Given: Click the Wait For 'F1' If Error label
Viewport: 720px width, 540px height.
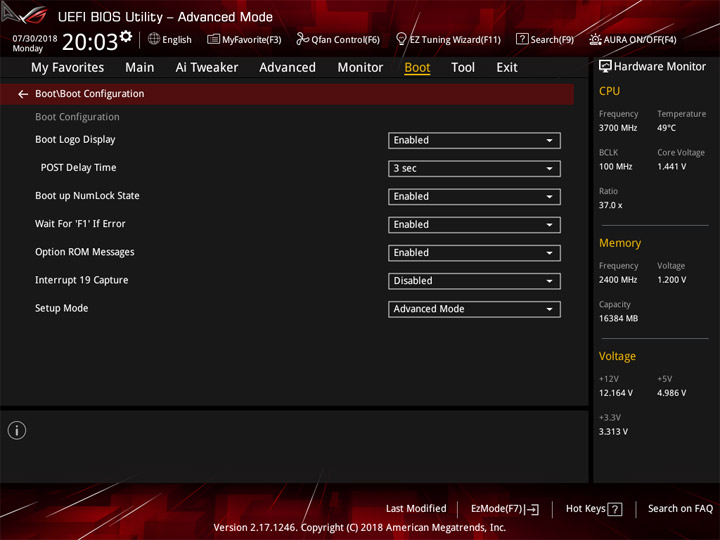Looking at the screenshot, I should [x=80, y=224].
